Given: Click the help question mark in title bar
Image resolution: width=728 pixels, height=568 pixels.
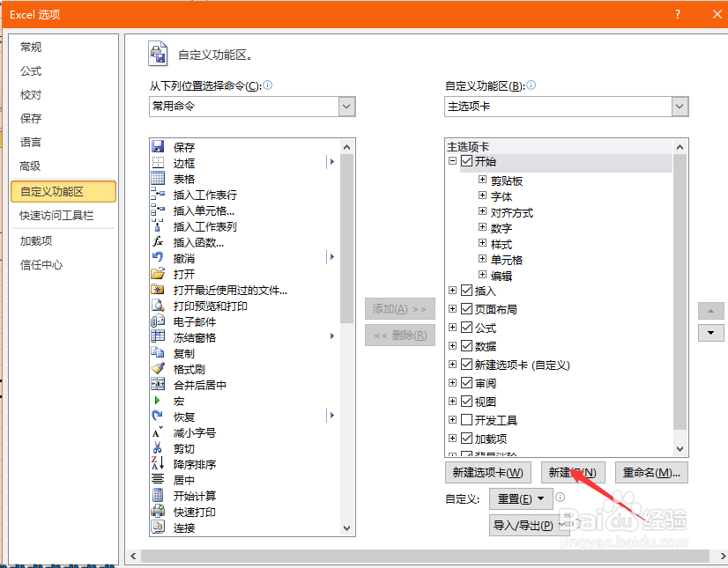Looking at the screenshot, I should [678, 14].
